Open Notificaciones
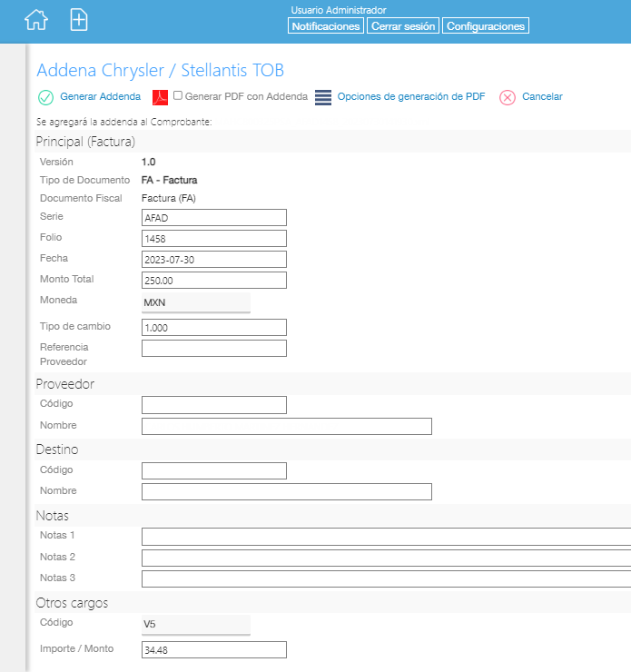This screenshot has height=672, width=631. tap(326, 25)
